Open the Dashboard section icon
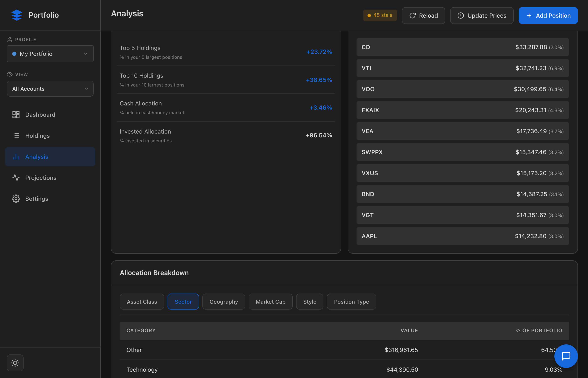The height and width of the screenshot is (378, 588). 16,114
